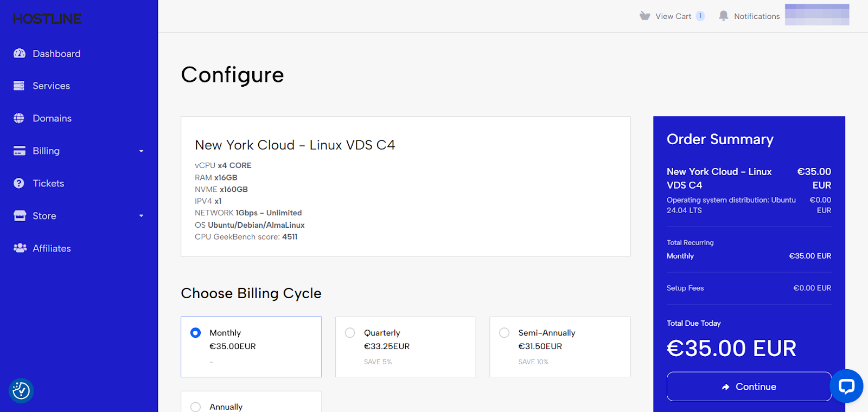The image size is (868, 412).
Task: Click the Tickets question mark icon
Action: [19, 183]
